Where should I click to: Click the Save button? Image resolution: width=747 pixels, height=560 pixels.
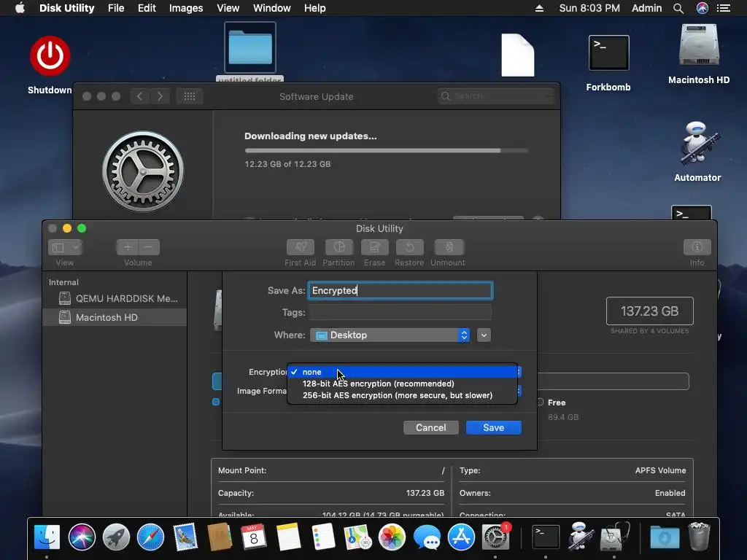[x=494, y=427]
